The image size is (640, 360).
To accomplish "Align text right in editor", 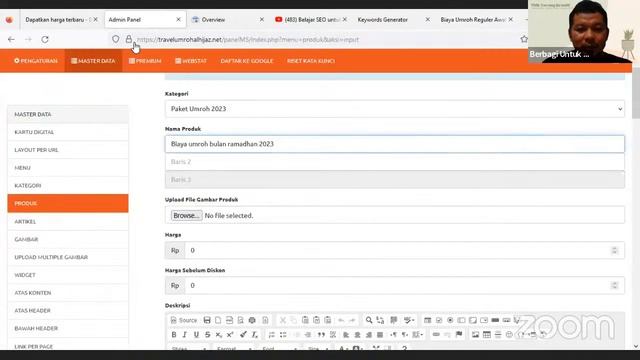I will coord(369,335).
